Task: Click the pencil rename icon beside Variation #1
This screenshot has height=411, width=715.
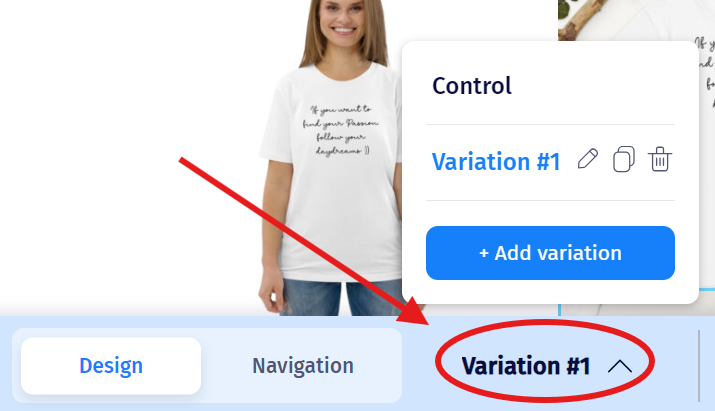Action: click(588, 159)
